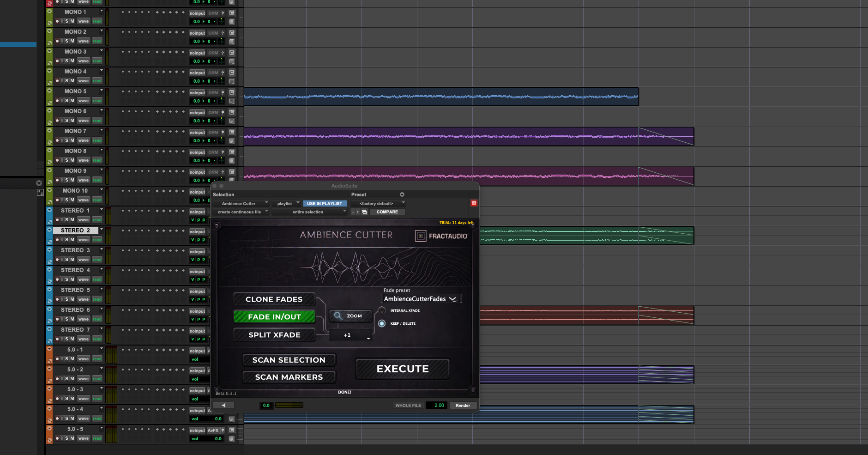Screen dimensions: 868x455
Task: Select the STEREO 6 track name
Action: 75,310
